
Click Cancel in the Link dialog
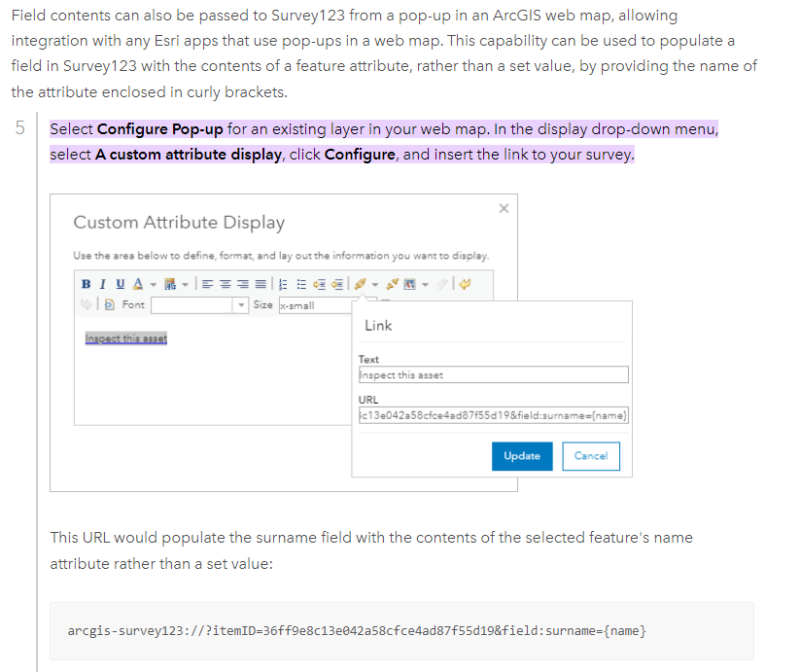(x=591, y=456)
